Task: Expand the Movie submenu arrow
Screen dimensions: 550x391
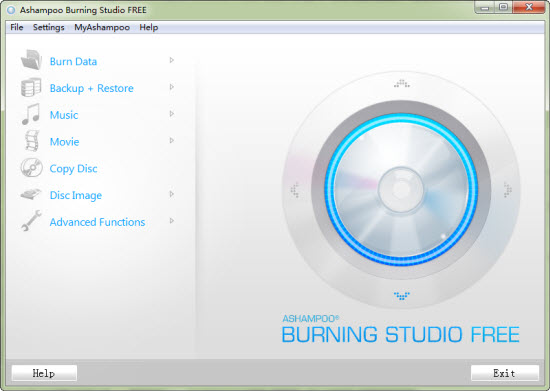Action: tap(172, 140)
